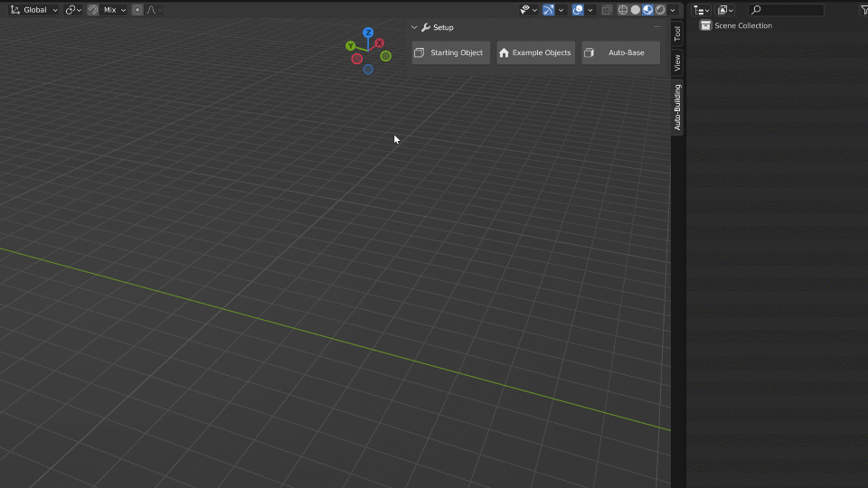Click the Setup panel drag handle dots
The height and width of the screenshot is (488, 868).
[x=657, y=27]
